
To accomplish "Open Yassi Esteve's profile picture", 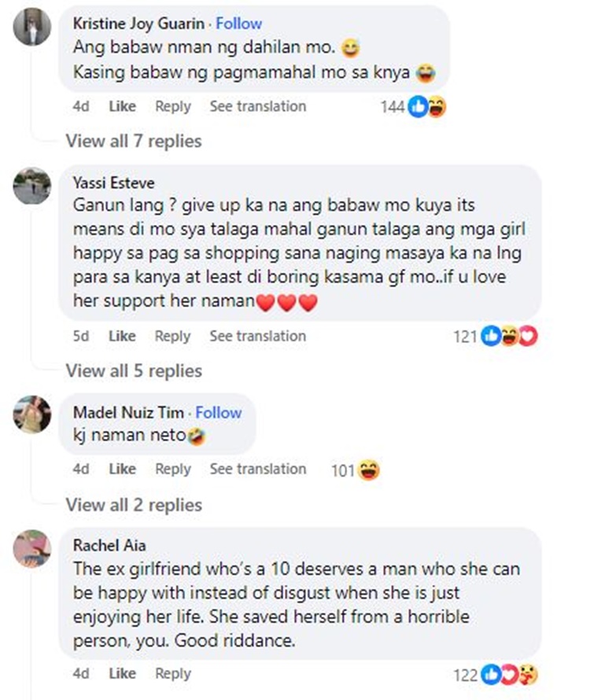I will 32,186.
